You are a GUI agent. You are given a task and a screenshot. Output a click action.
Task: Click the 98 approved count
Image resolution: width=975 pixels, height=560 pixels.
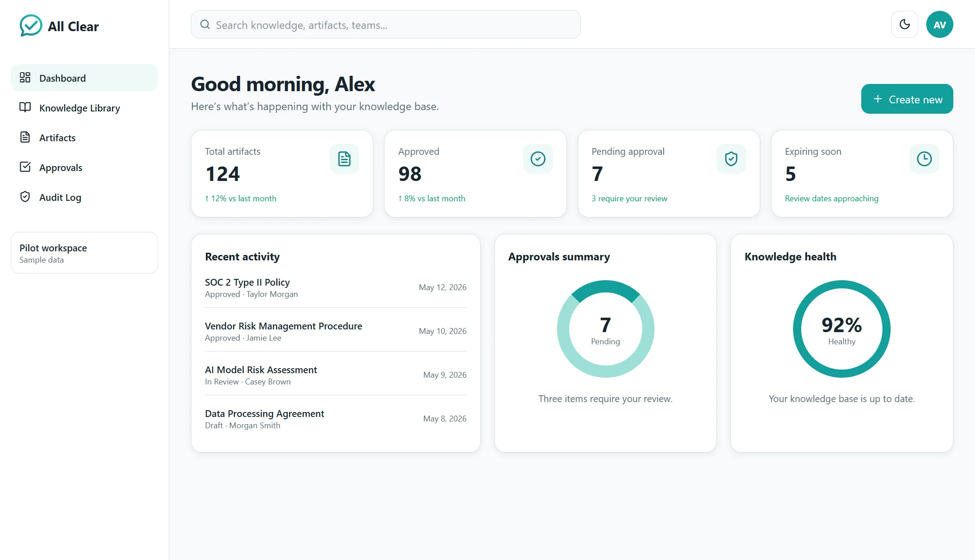[410, 174]
